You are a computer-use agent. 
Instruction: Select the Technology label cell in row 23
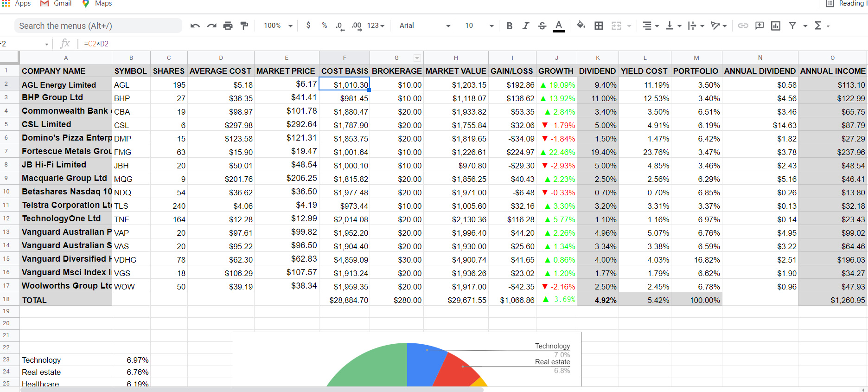point(65,360)
